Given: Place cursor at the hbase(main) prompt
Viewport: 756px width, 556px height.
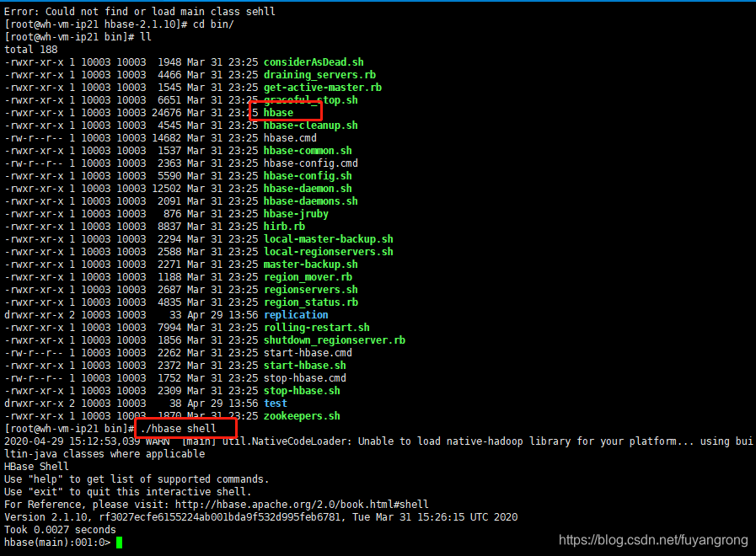Looking at the screenshot, I should point(56,542).
